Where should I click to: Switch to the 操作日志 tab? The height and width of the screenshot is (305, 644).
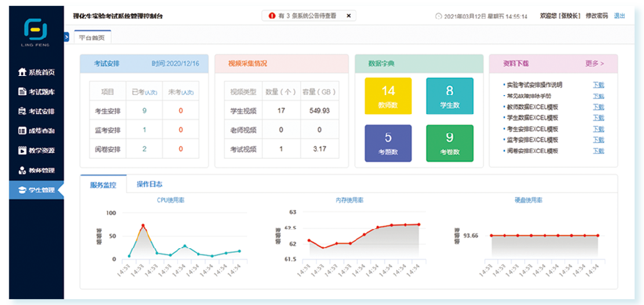tap(149, 184)
